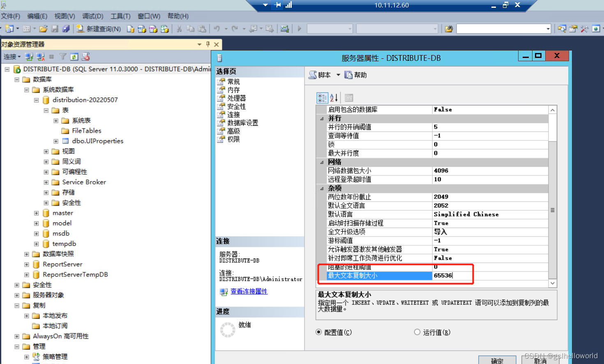This screenshot has height=364, width=604.
Task: Click the 取消 button in dialog
Action: tap(540, 360)
